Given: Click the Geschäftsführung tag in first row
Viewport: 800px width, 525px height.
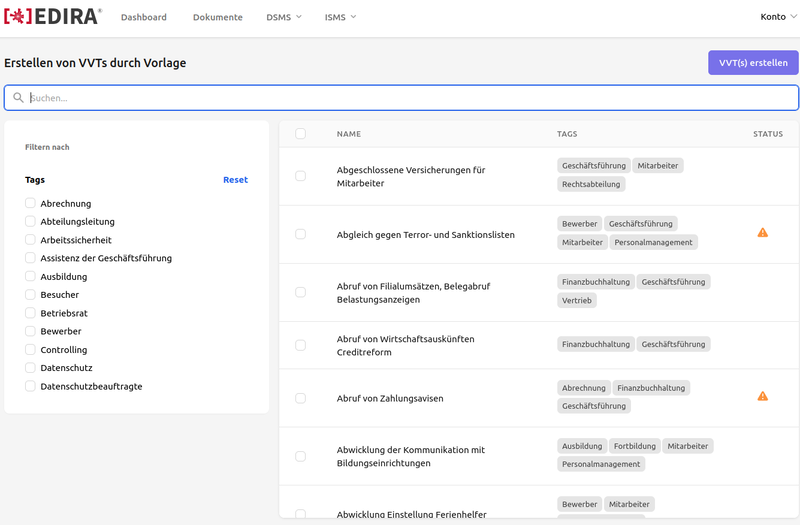Looking at the screenshot, I should click(593, 165).
